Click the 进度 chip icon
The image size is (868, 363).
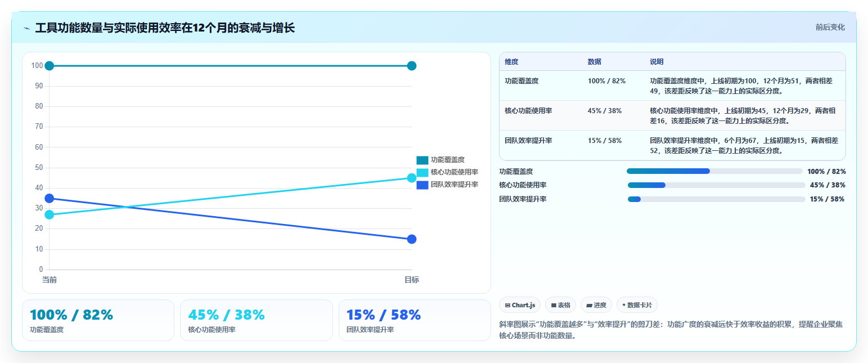pos(589,305)
